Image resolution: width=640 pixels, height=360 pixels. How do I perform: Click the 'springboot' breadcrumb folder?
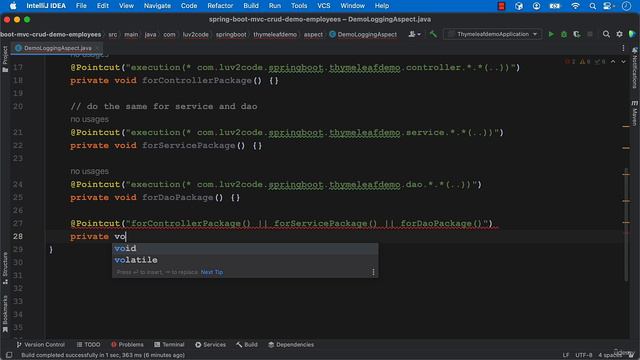point(231,35)
